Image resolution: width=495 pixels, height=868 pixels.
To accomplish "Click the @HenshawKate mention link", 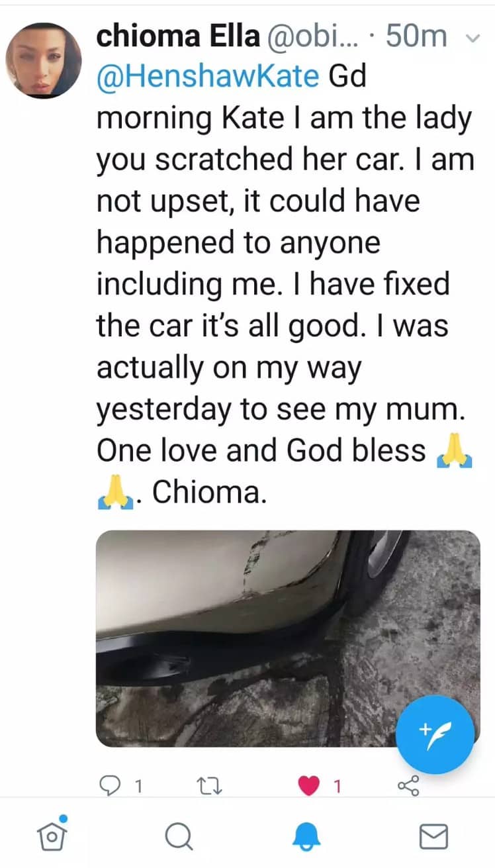I will click(x=208, y=77).
